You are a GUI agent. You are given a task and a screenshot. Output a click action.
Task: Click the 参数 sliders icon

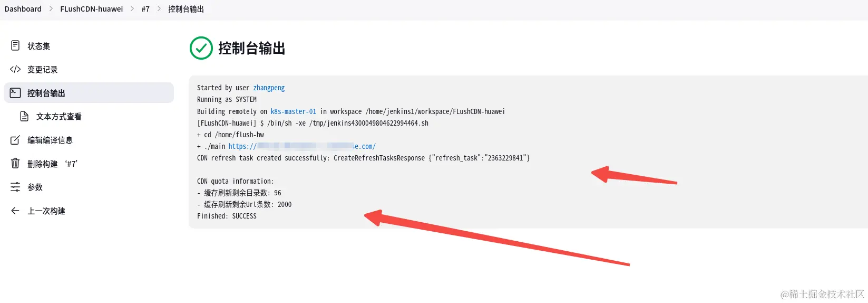15,187
